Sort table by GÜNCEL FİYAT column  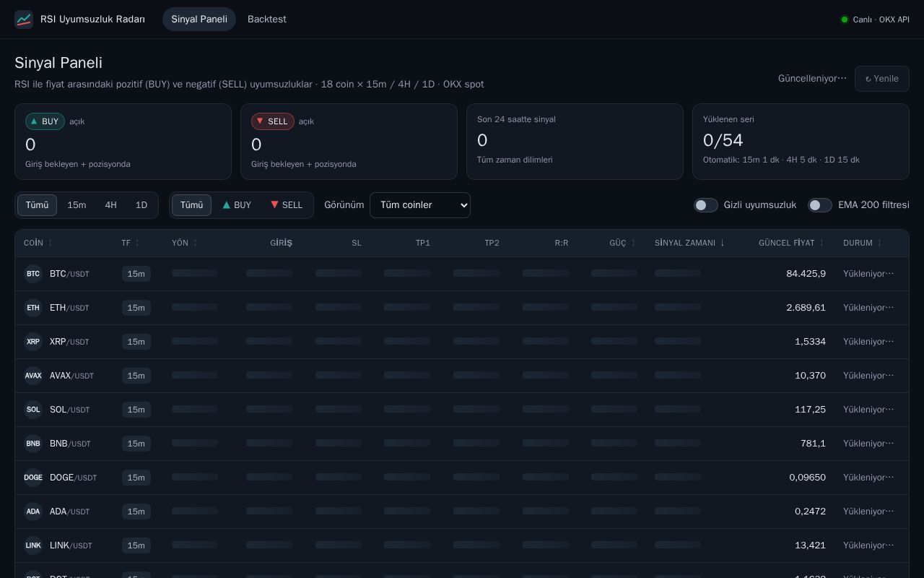point(791,243)
